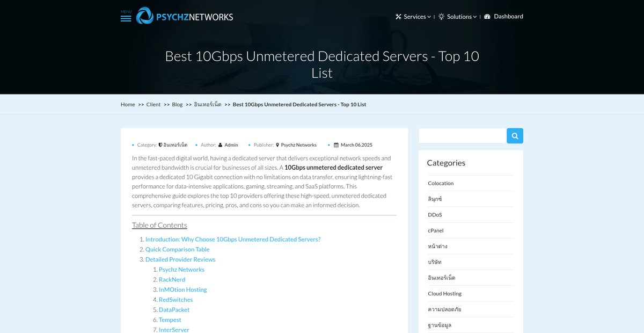This screenshot has width=644, height=333.
Task: Select cPanel category
Action: coord(436,230)
